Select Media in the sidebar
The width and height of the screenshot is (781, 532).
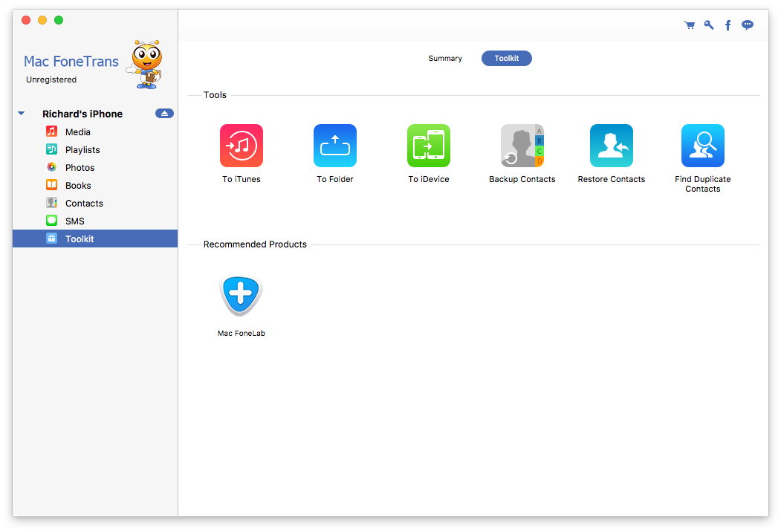click(x=95, y=132)
